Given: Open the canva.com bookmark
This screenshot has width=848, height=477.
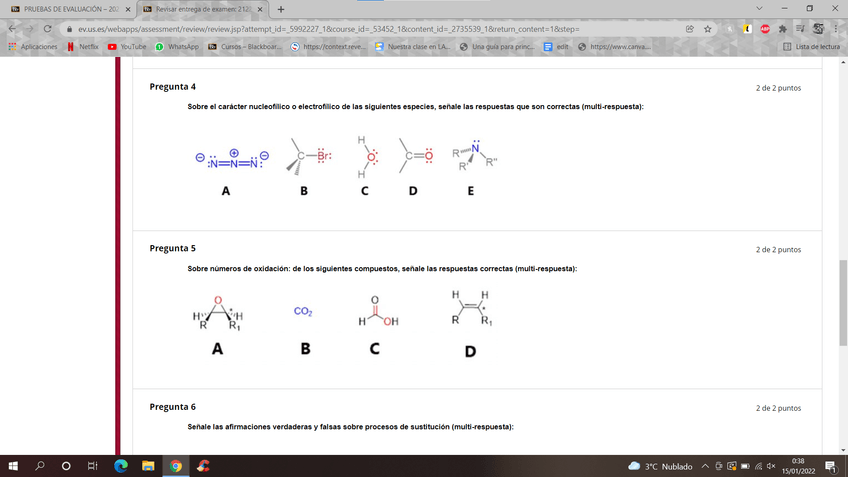Looking at the screenshot, I should click(614, 47).
